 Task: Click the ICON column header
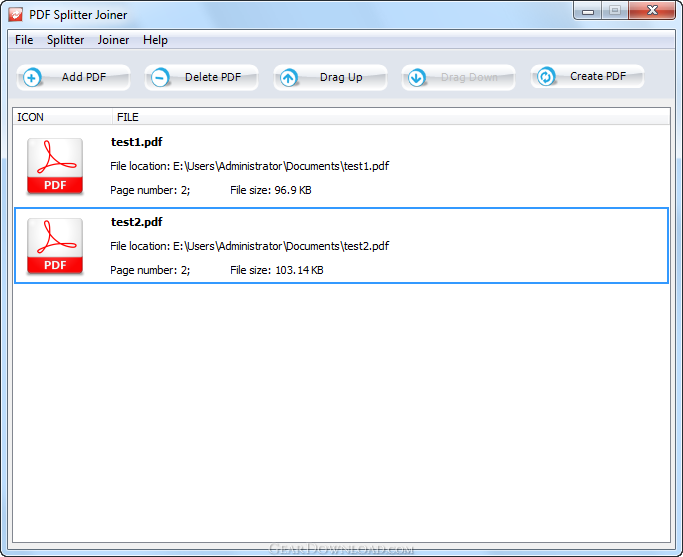[62, 117]
